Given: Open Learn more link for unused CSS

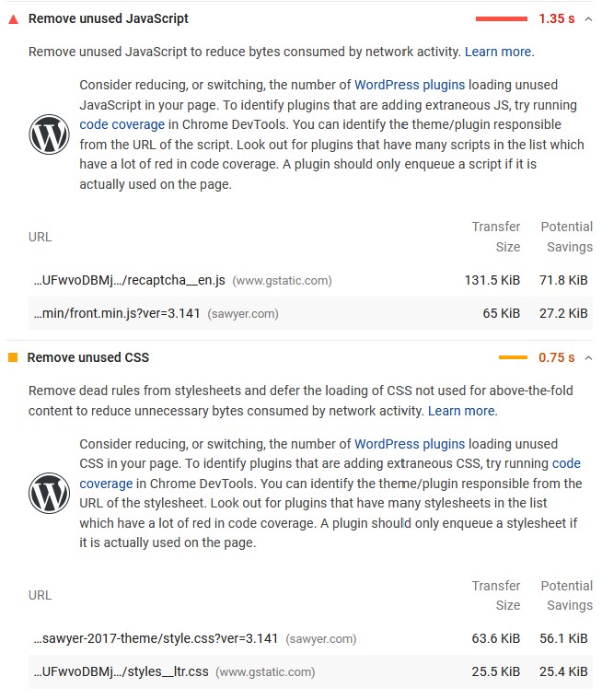Looking at the screenshot, I should [461, 411].
